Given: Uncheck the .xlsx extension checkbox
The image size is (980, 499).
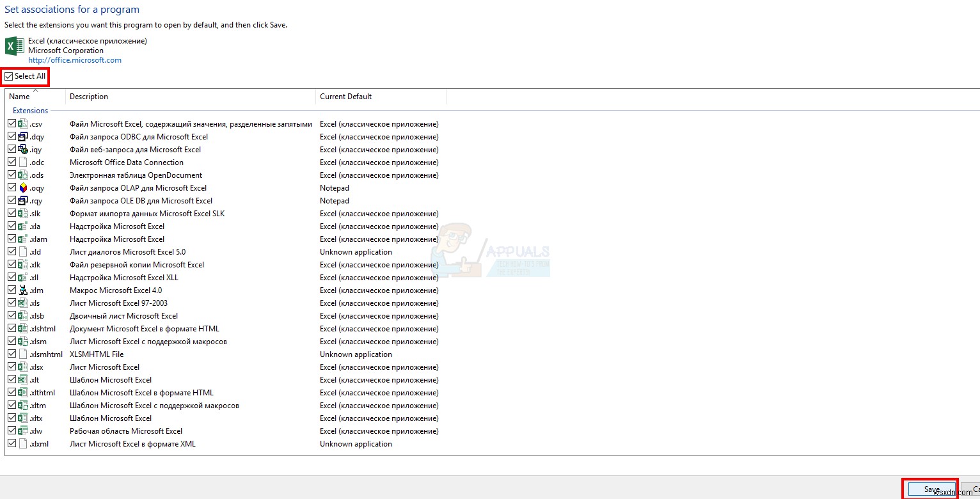Looking at the screenshot, I should (12, 367).
